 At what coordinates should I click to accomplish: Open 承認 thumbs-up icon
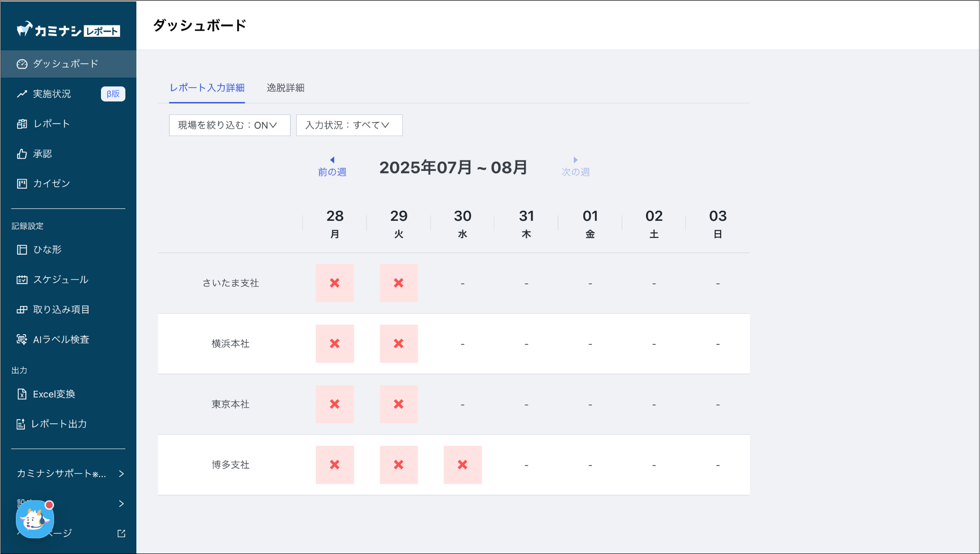point(22,154)
